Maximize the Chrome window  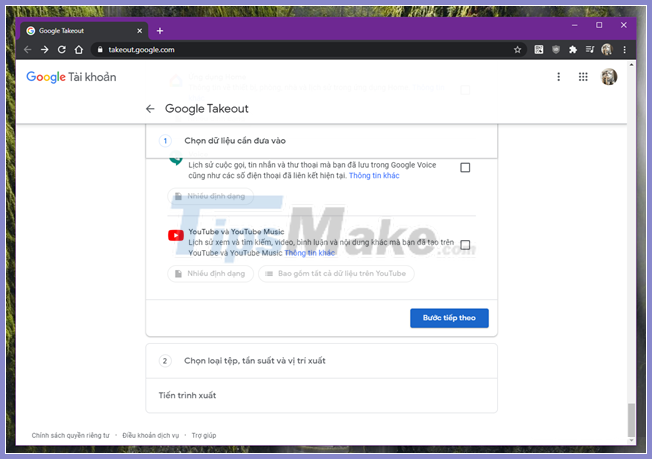(599, 25)
